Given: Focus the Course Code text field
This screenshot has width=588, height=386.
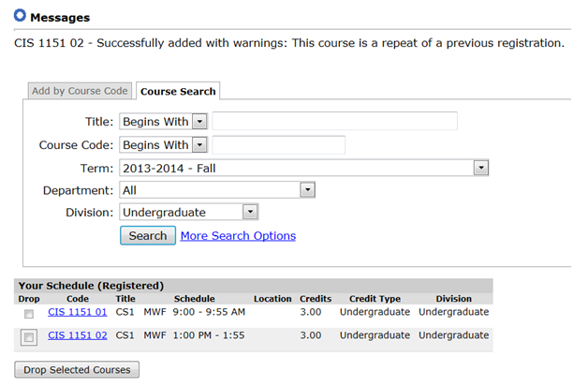Looking at the screenshot, I should coord(279,144).
